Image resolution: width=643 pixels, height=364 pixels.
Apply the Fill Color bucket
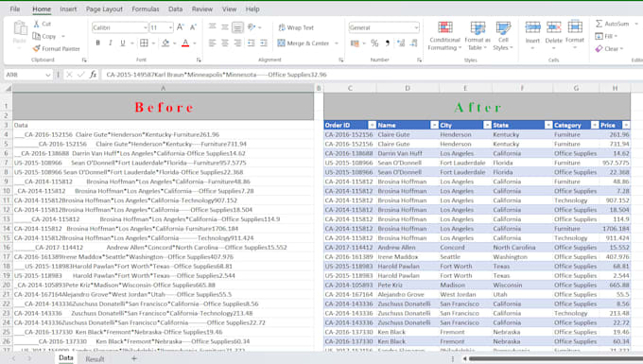pos(165,43)
